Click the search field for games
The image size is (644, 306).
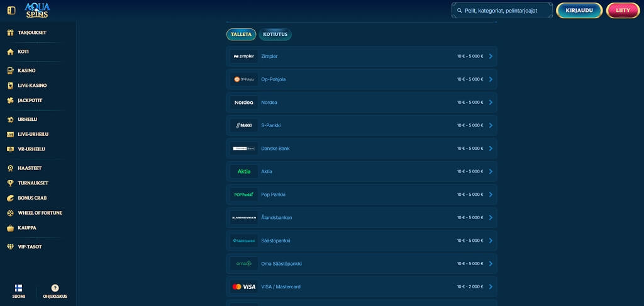502,11
